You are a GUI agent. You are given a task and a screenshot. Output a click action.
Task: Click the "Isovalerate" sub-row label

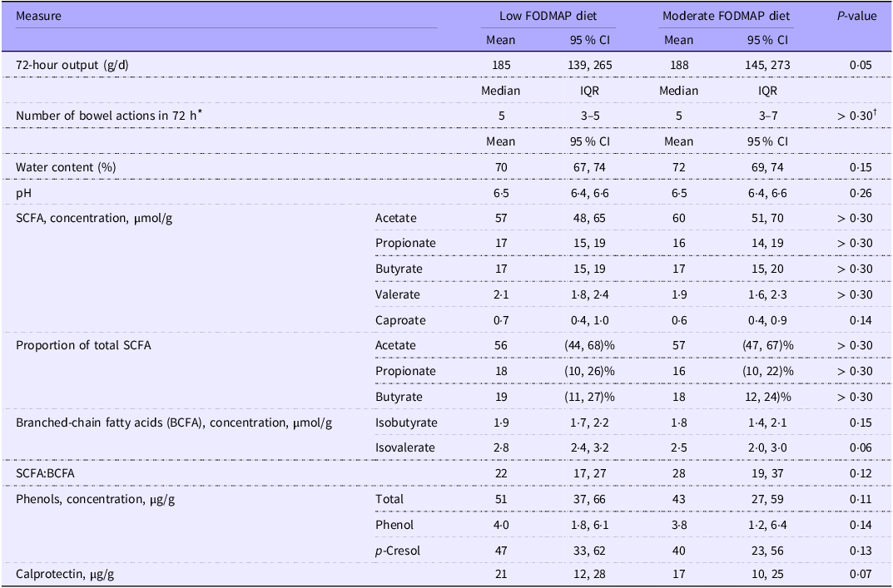405,448
